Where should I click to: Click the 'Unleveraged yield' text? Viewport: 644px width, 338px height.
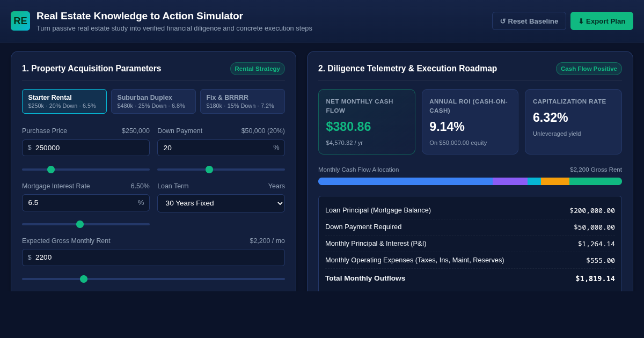tap(557, 134)
